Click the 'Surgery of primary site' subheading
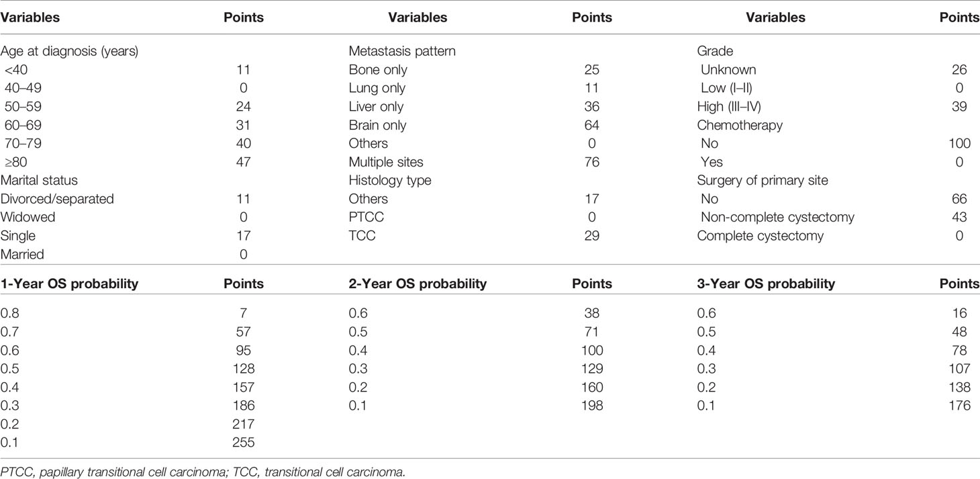Screen dimensions: 980x479 pyautogui.click(x=758, y=181)
